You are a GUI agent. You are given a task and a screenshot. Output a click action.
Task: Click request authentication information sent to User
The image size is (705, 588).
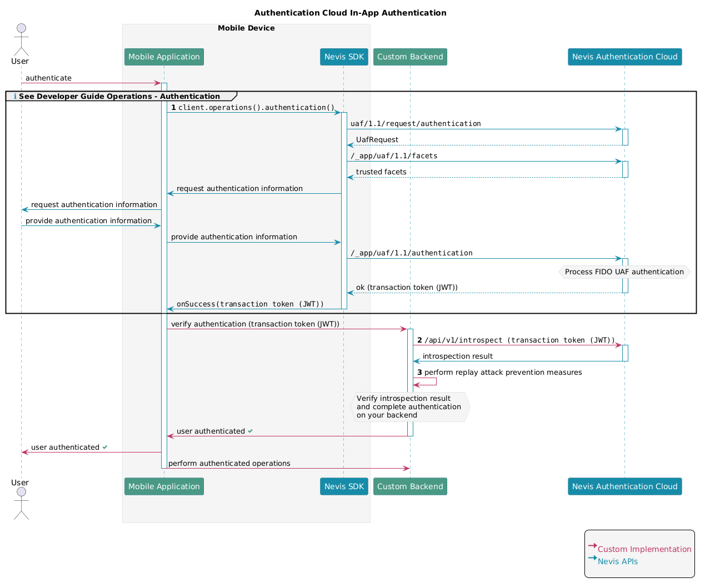[94, 205]
